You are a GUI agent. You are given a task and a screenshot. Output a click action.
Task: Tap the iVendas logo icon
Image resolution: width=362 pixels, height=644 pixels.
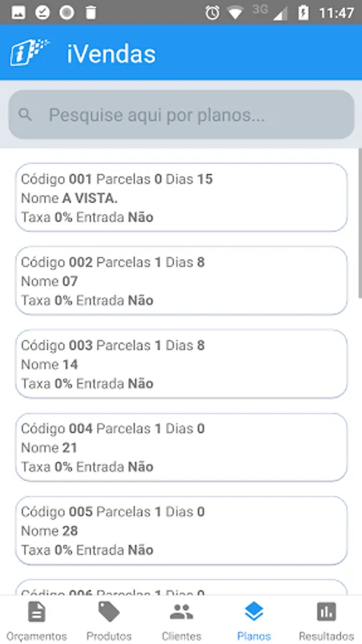coord(29,52)
